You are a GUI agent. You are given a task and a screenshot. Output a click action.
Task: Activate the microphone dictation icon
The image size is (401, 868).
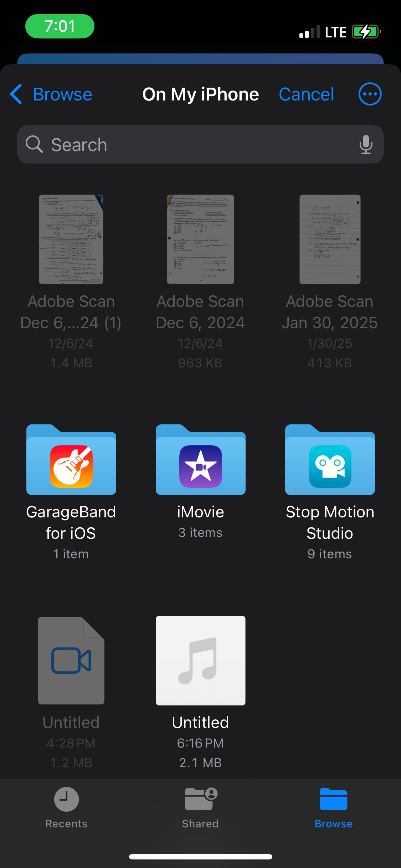point(366,144)
